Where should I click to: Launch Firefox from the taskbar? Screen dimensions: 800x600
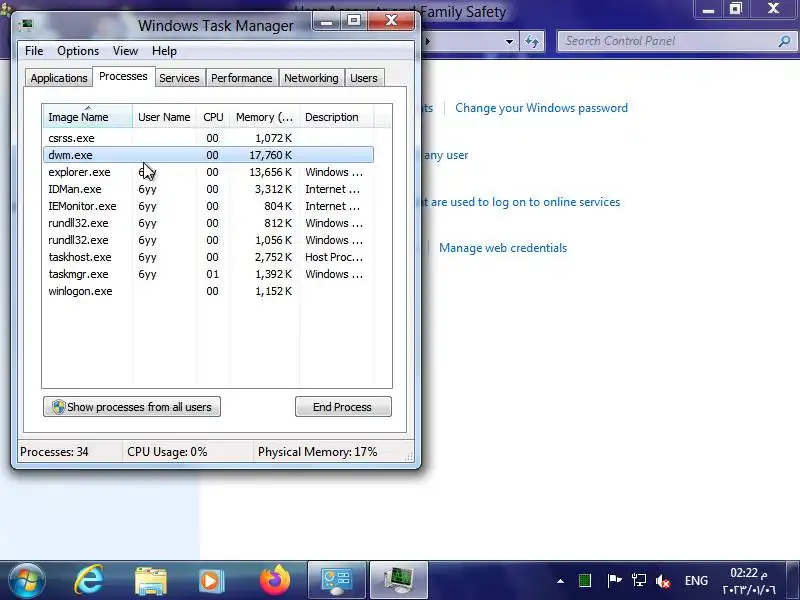point(274,580)
